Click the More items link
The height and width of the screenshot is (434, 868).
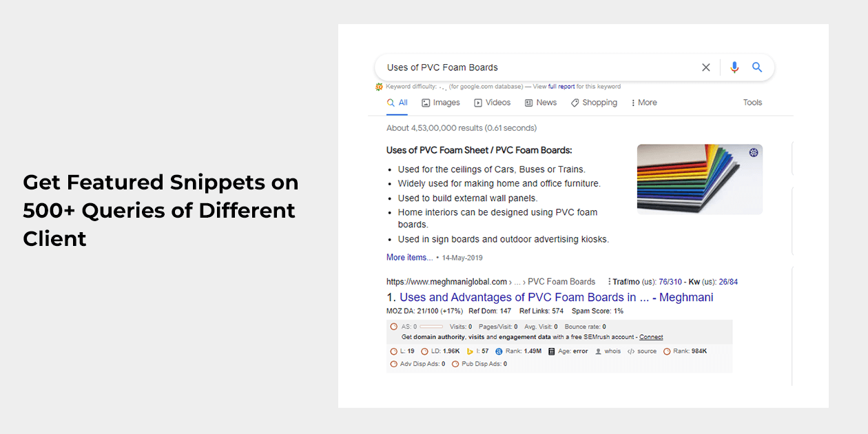click(x=409, y=258)
